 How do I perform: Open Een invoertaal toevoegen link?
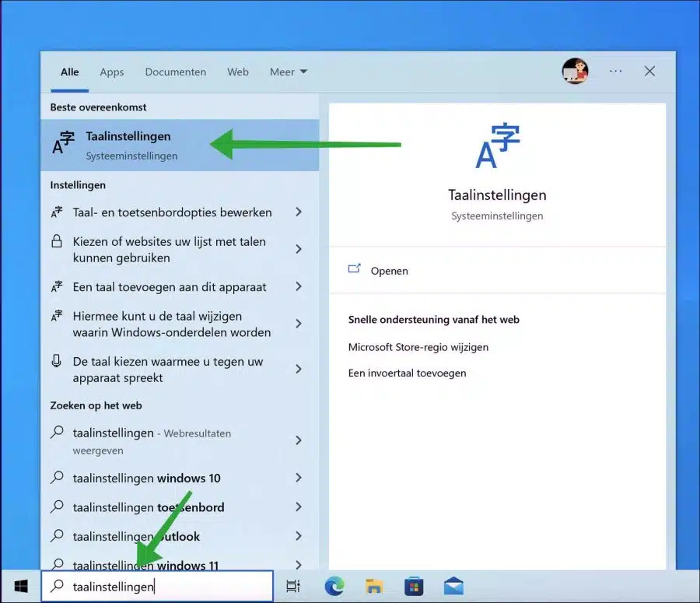click(x=407, y=373)
